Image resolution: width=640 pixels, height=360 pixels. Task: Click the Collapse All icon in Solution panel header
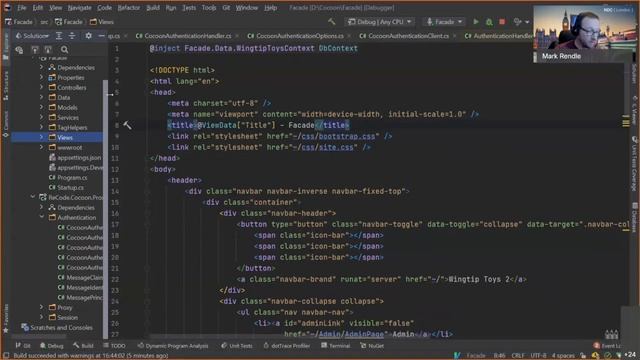pyautogui.click(x=72, y=36)
